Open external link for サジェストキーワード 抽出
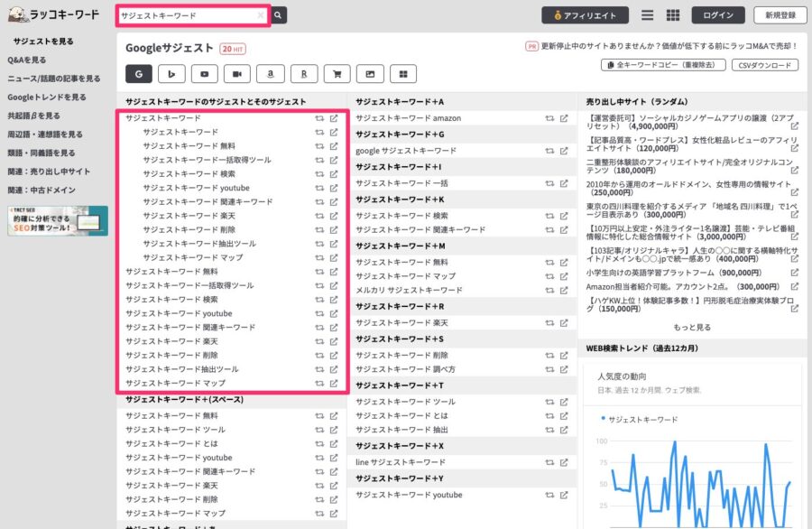812x529 pixels. pos(564,430)
